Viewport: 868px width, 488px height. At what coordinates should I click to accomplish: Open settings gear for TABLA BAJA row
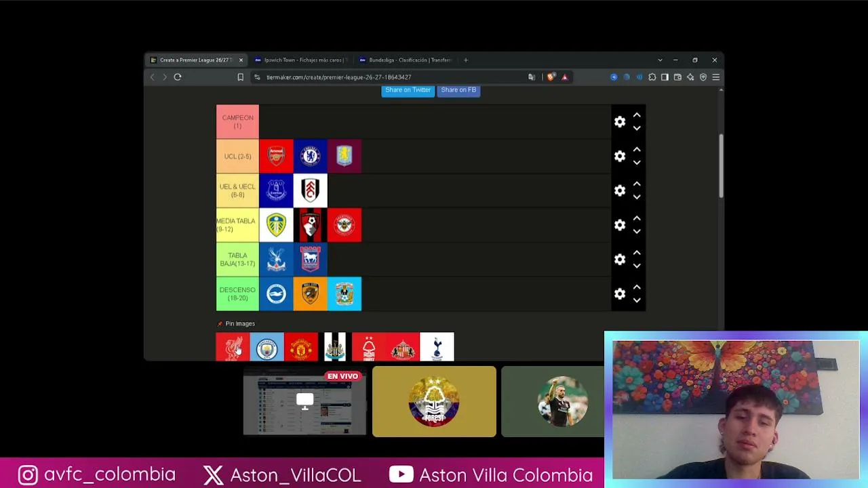[x=620, y=260]
